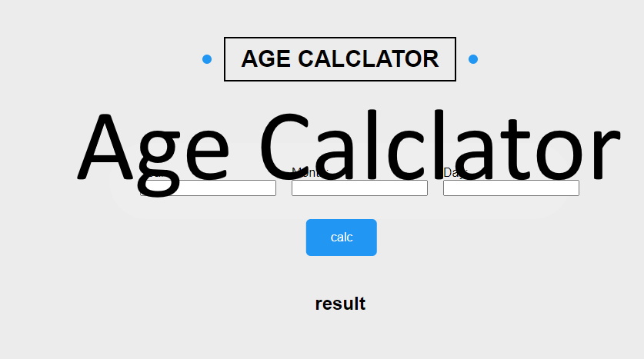Click the word CALCLATOR in the boxed title
Image resolution: width=644 pixels, height=359 pixels.
(x=368, y=59)
